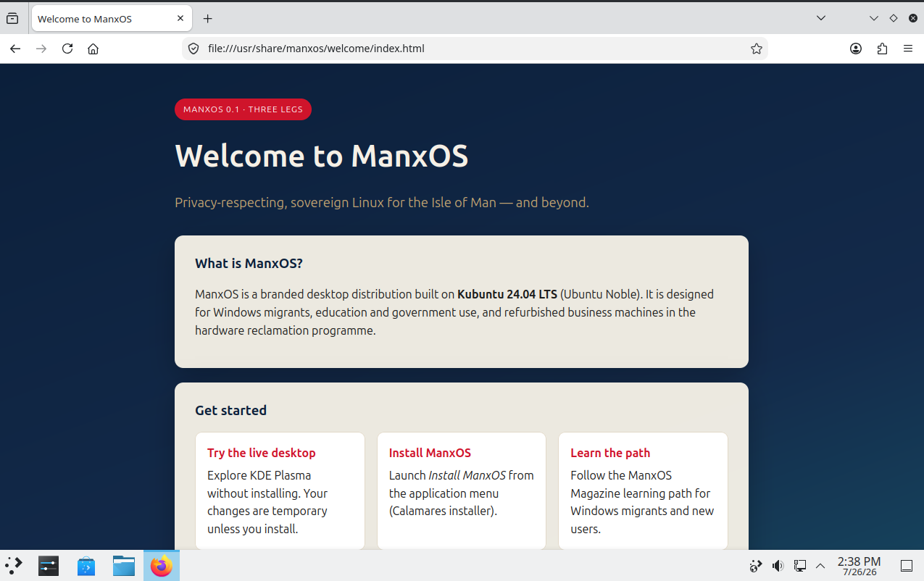Open the network connections tray icon
Screen dimensions: 924x581
(x=799, y=566)
